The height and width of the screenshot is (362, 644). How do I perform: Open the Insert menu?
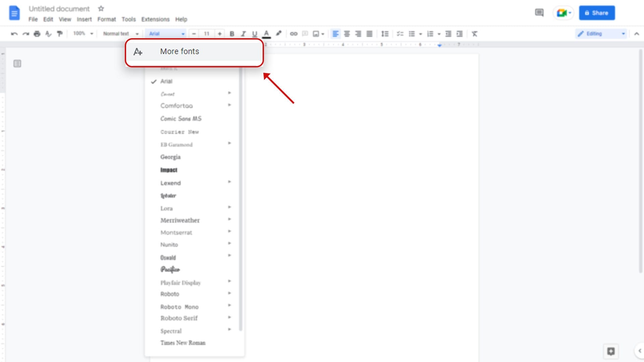84,19
